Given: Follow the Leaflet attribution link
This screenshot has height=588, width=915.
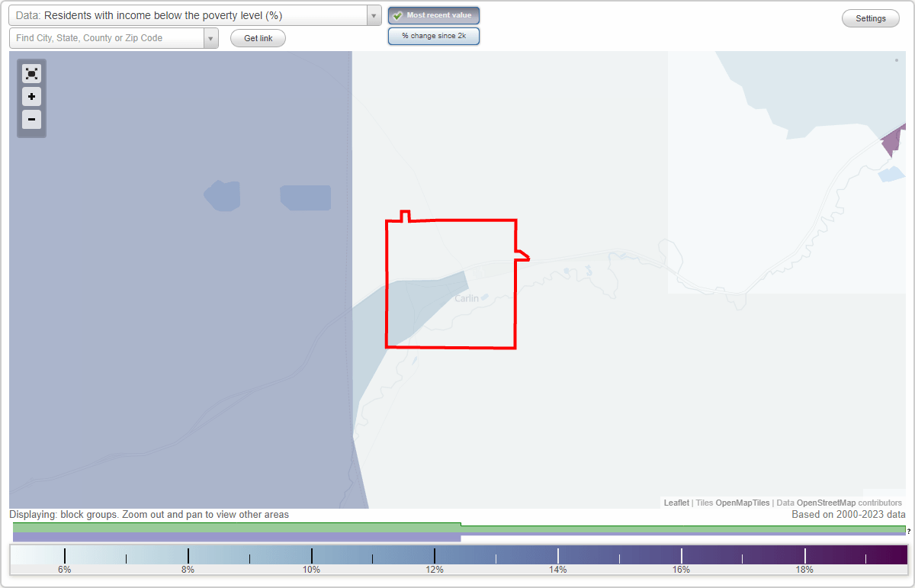Looking at the screenshot, I should pyautogui.click(x=676, y=503).
